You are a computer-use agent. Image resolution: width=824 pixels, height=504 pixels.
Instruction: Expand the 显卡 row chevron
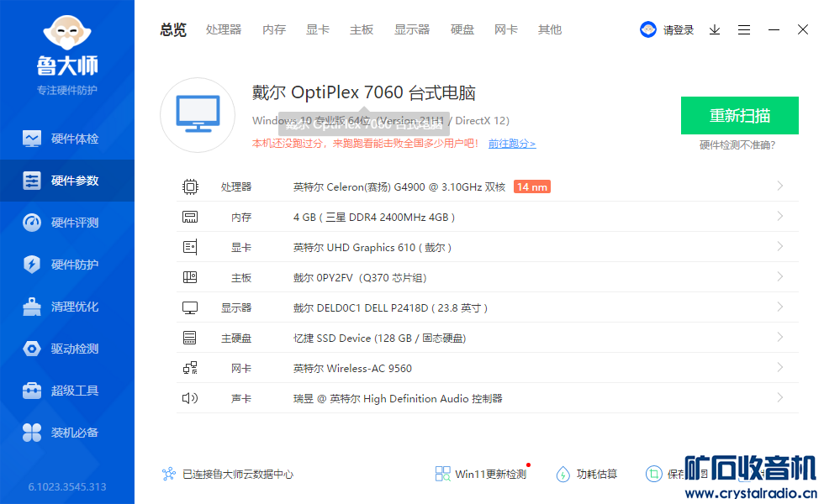[780, 246]
